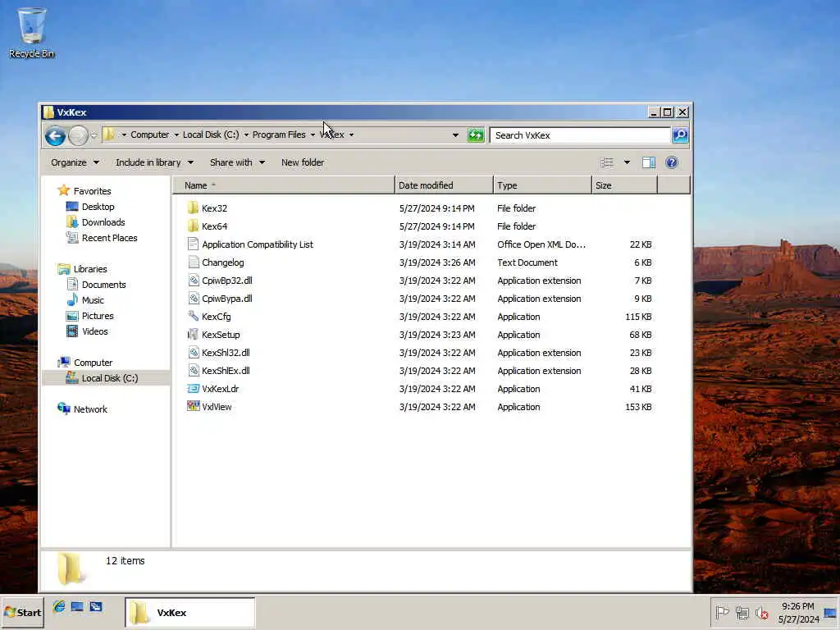The height and width of the screenshot is (630, 840).
Task: Click the blue search magnifier button
Action: click(680, 135)
